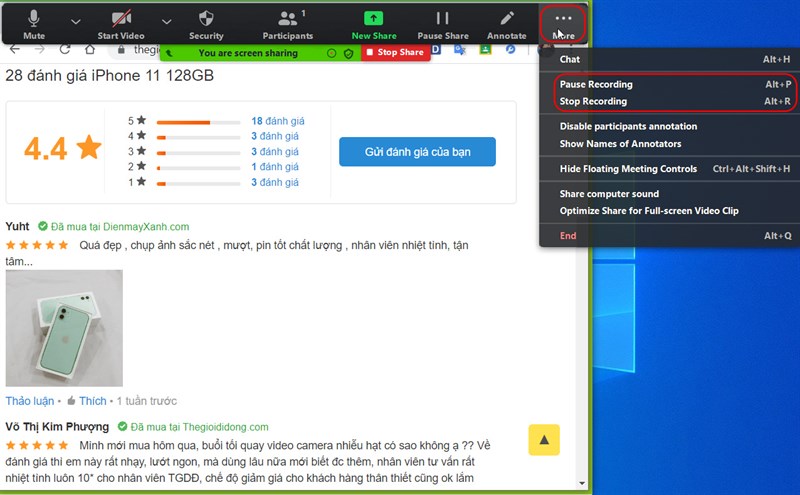Open the Participants panel
800x495 pixels.
click(x=288, y=24)
